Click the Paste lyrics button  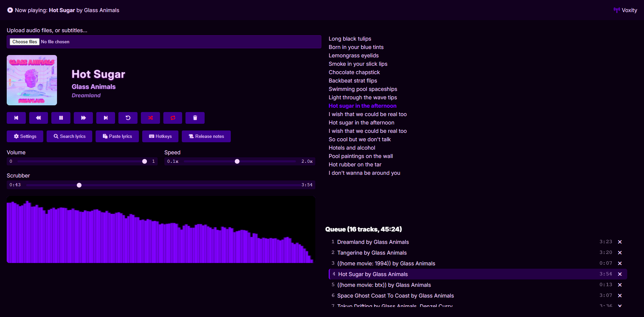click(117, 136)
